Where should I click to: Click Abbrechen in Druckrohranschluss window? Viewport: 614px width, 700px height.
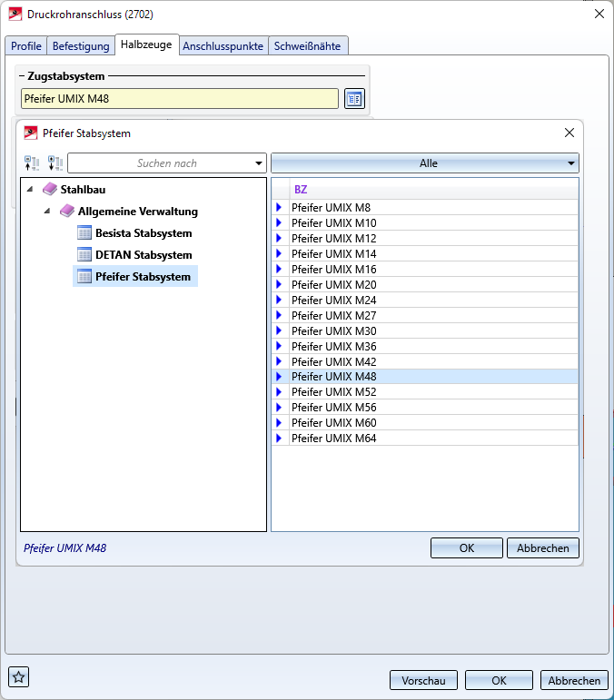click(x=574, y=680)
